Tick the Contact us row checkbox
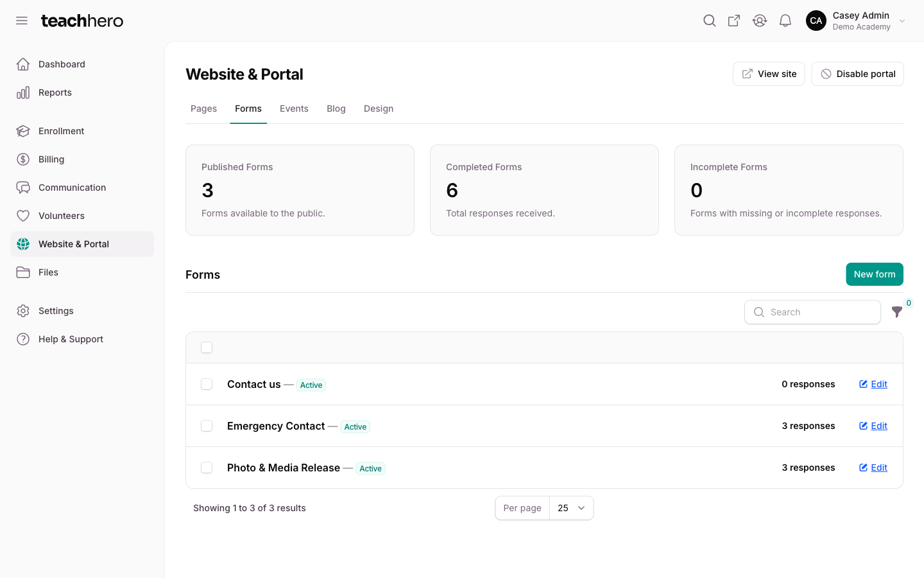This screenshot has width=924, height=578. 207,384
